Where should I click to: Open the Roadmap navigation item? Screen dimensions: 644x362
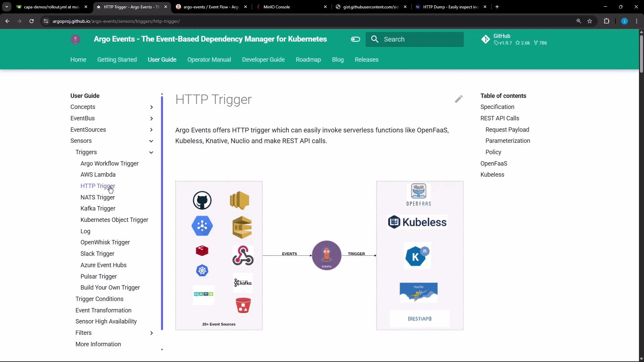click(x=308, y=60)
